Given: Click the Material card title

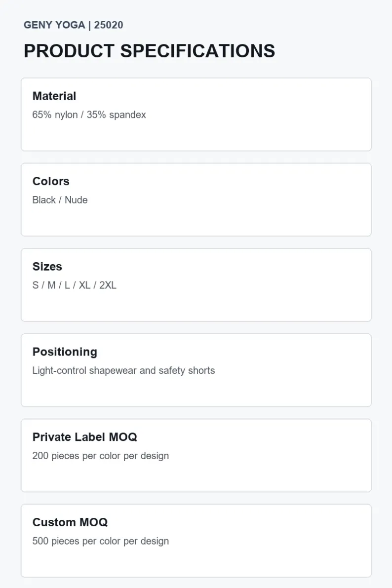Looking at the screenshot, I should click(x=54, y=96).
